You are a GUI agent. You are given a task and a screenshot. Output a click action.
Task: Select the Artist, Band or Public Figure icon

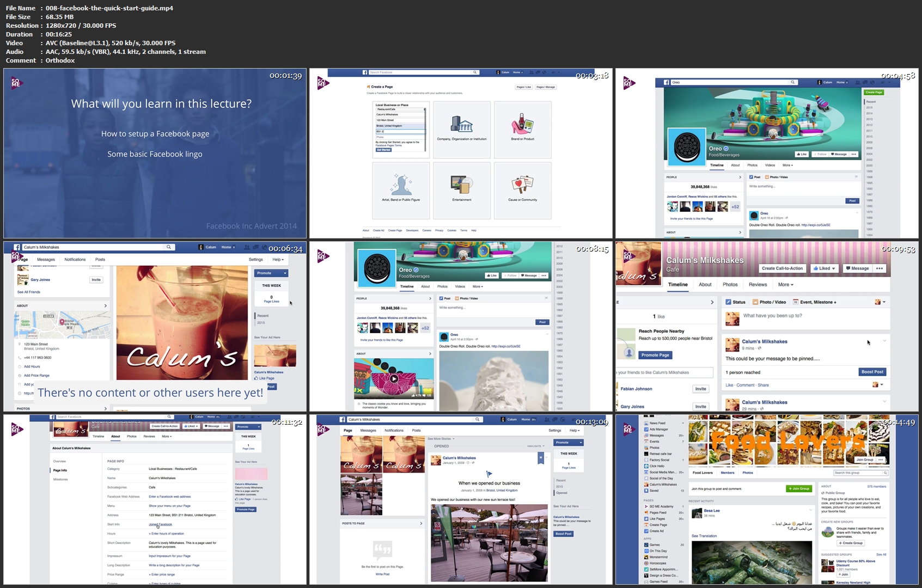click(x=401, y=185)
